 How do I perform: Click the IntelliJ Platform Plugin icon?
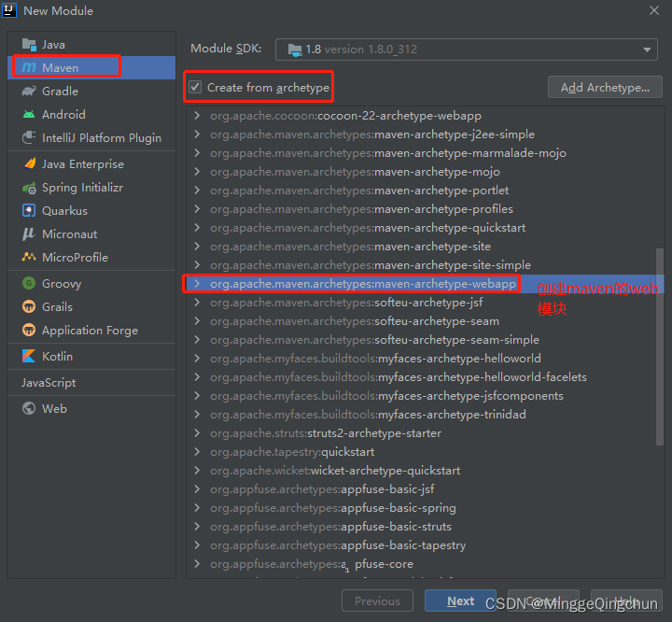(x=29, y=137)
